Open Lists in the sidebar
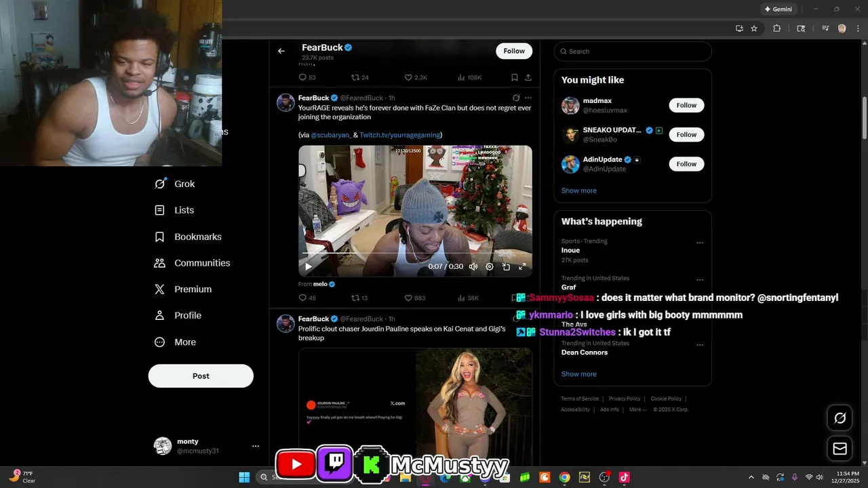 point(175,210)
